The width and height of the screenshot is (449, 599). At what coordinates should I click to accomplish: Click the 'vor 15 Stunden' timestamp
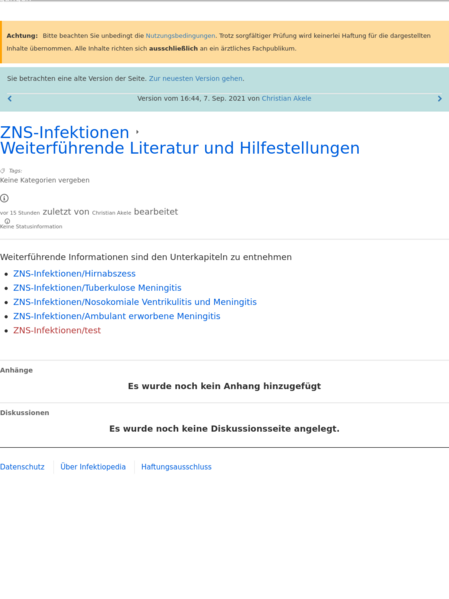click(20, 213)
